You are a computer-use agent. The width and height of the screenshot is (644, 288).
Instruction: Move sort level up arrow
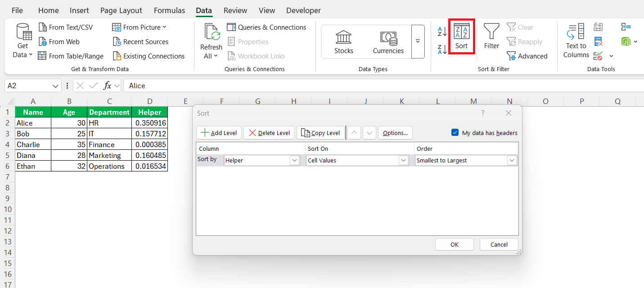point(355,133)
